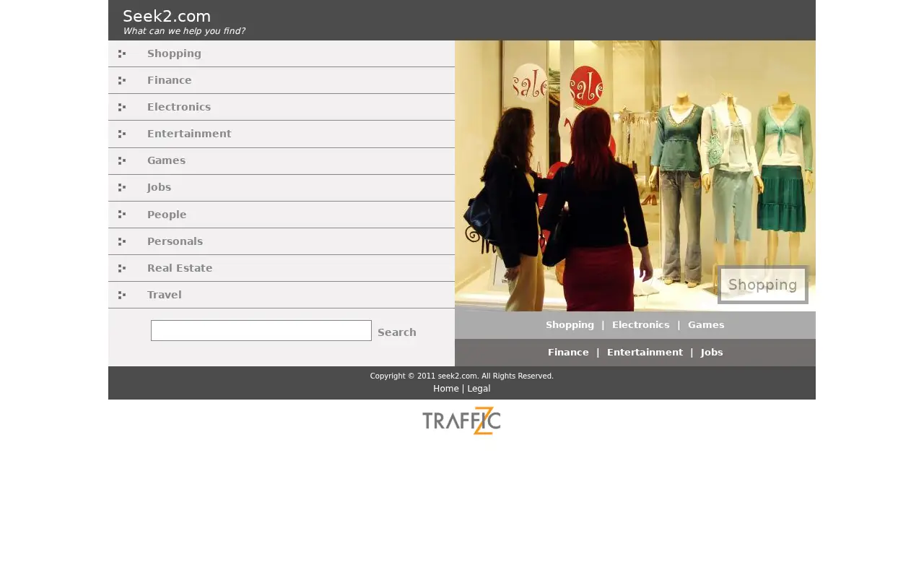This screenshot has height=578, width=924.
Task: Click the bullet icon beside Personals
Action: (x=122, y=241)
